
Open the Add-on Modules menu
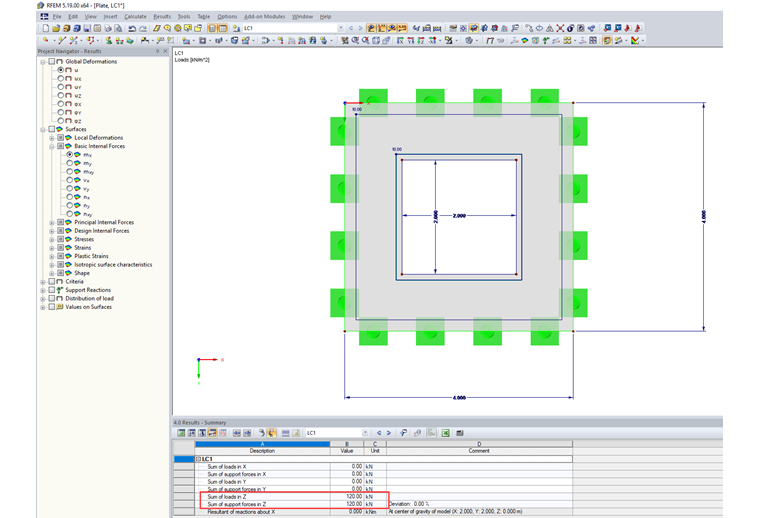[x=265, y=16]
